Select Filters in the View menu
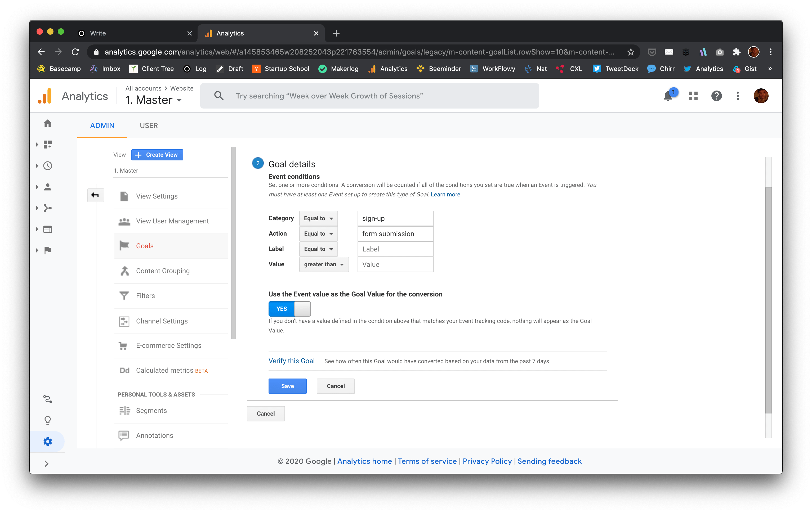The height and width of the screenshot is (513, 812). coord(145,296)
